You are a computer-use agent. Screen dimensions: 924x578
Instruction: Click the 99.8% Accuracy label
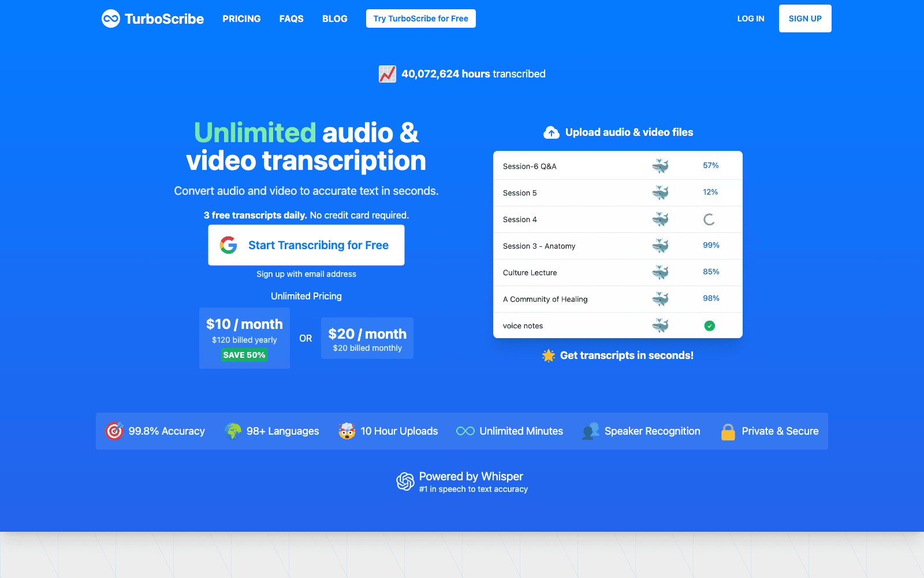click(166, 431)
